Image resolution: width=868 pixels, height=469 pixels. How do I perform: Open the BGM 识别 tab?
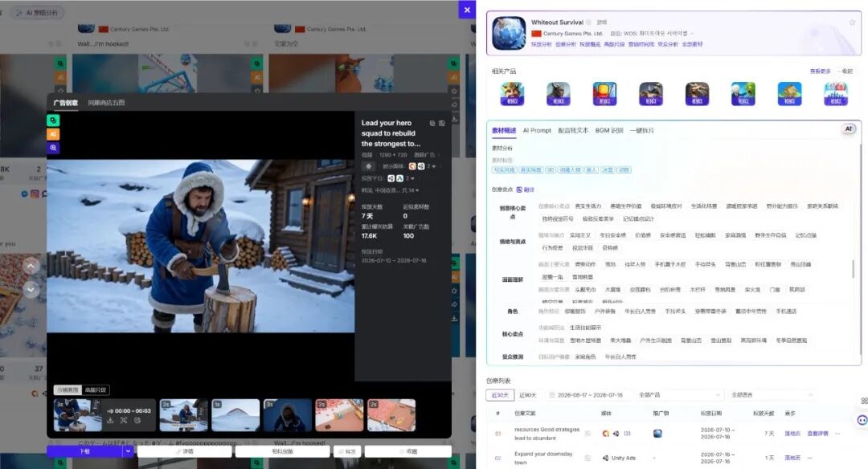(x=609, y=131)
